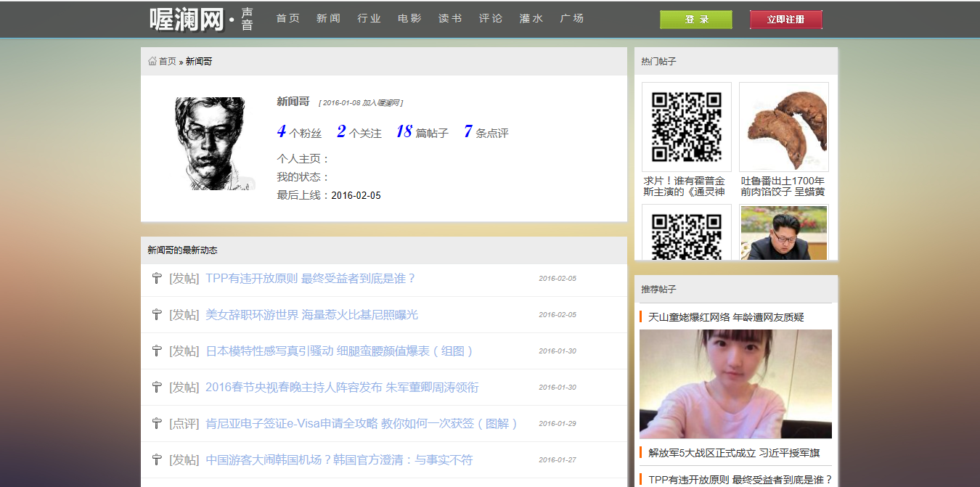The image size is (980, 487).
Task: Open 天山童姥爆红网络 recommended post
Action: [726, 317]
